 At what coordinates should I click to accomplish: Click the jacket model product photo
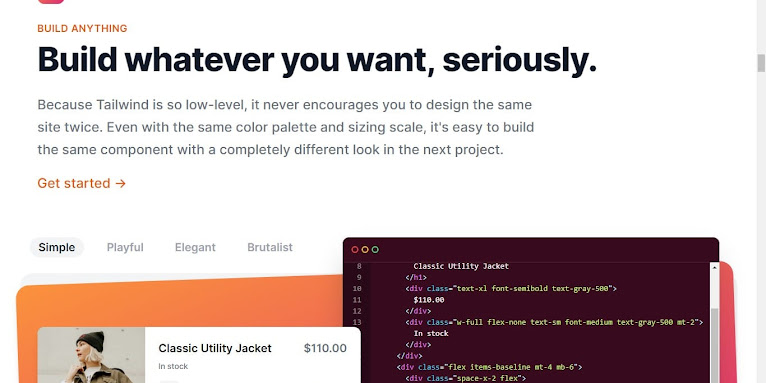pos(91,355)
